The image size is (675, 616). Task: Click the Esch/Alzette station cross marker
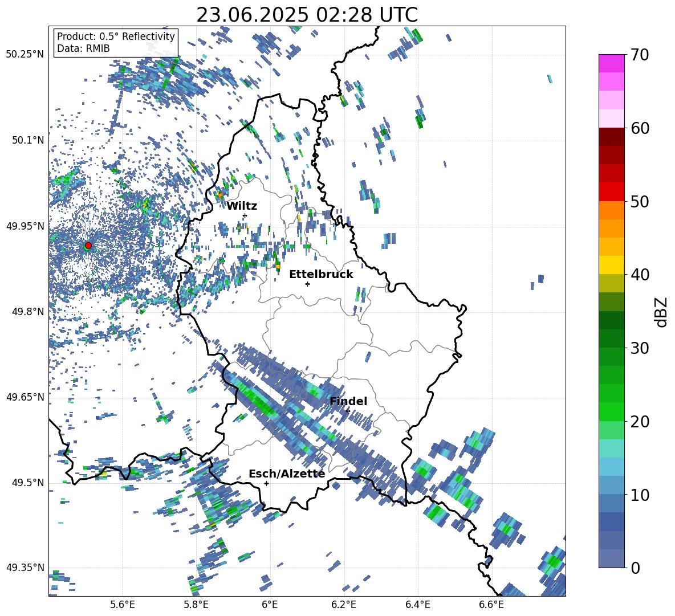(266, 483)
